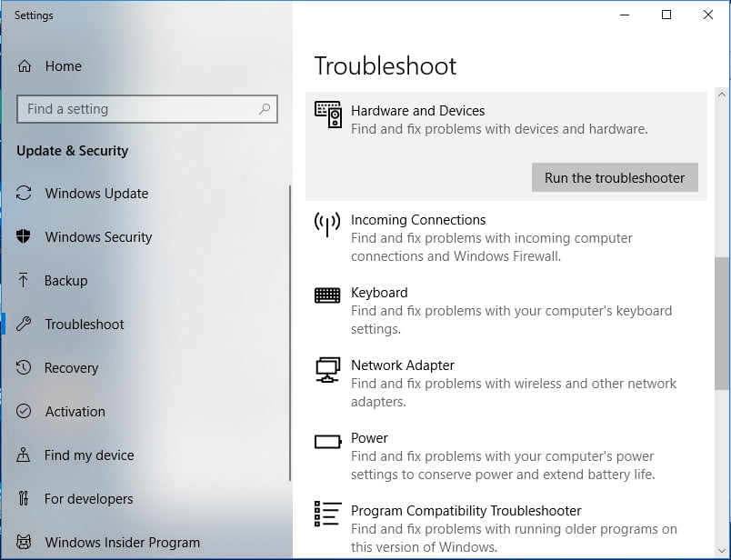Viewport: 731px width, 560px height.
Task: Expand the Incoming Connections troubleshooter
Action: [x=418, y=220]
